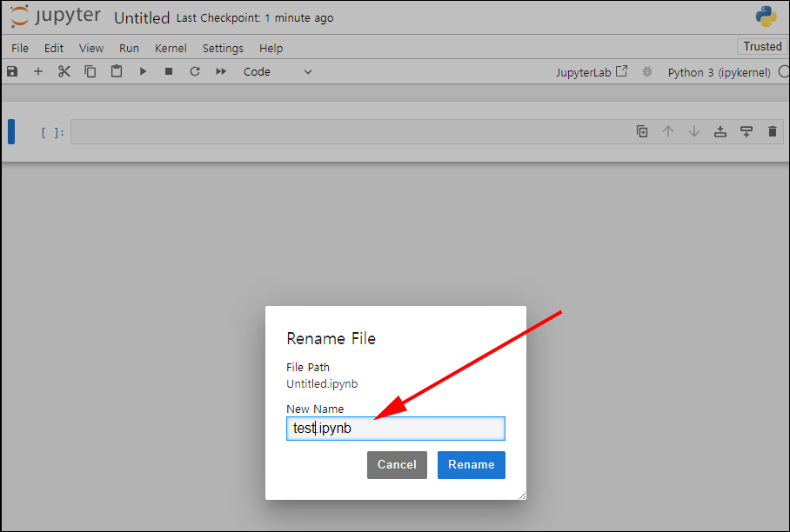Screen dimensions: 790x532
Task: Click the Rename File dialog heading
Action: click(x=331, y=339)
